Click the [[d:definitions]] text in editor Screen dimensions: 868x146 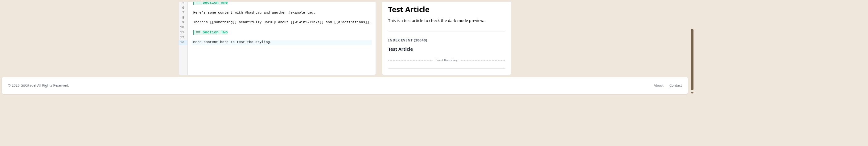click(352, 22)
